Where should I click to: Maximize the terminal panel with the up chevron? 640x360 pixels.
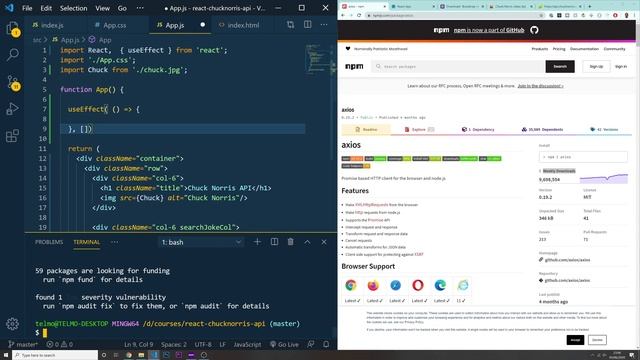click(307, 242)
